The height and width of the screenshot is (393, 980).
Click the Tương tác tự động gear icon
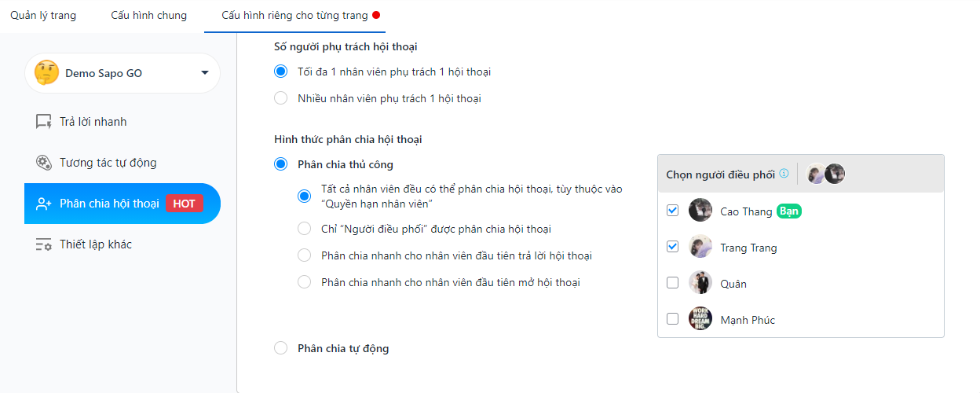click(44, 163)
